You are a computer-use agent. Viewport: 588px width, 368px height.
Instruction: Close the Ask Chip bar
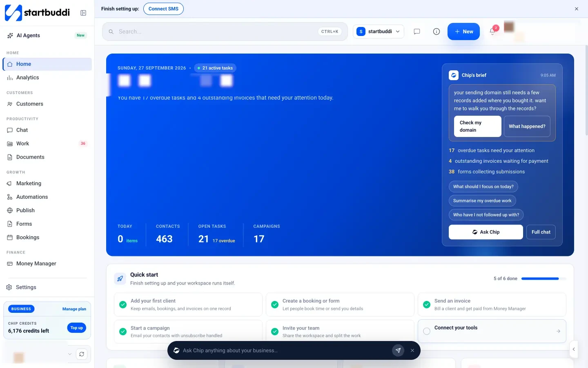click(412, 350)
